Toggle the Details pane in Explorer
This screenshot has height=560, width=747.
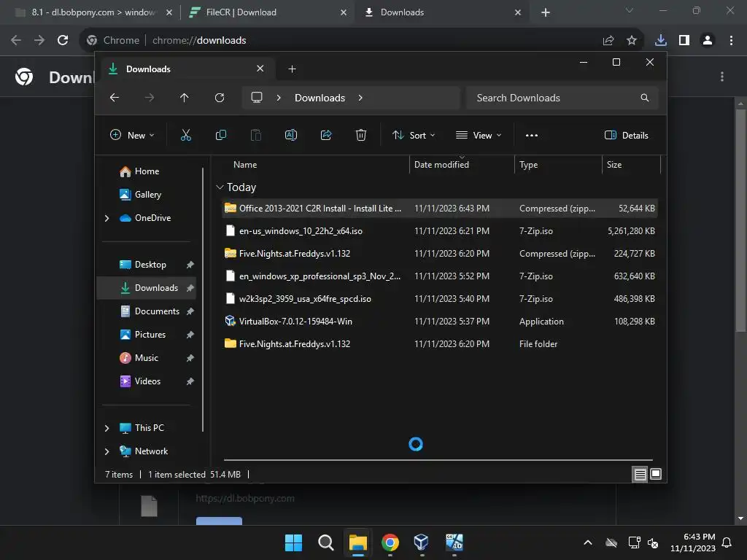click(627, 135)
